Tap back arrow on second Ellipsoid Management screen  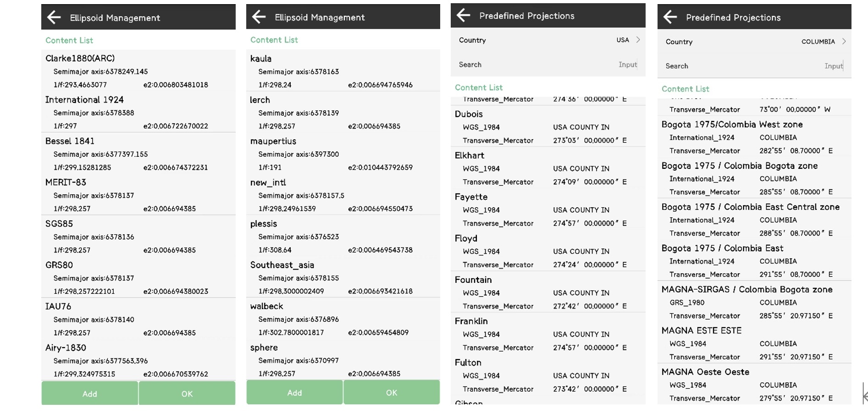259,17
